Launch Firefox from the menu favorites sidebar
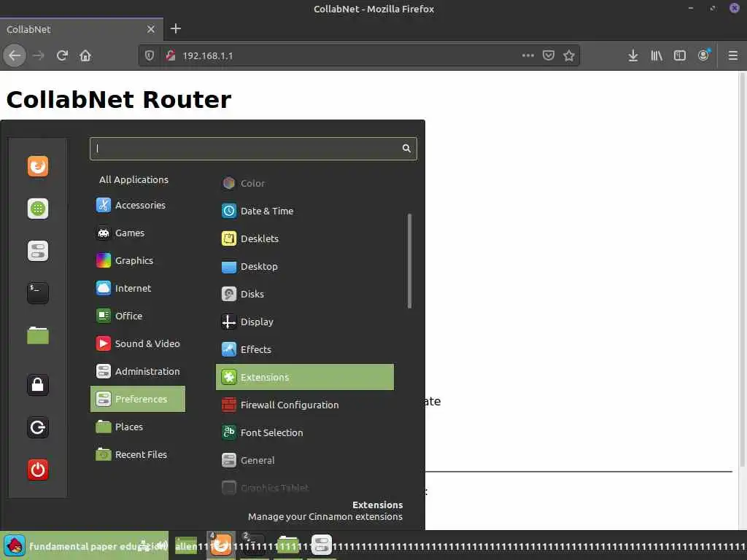The width and height of the screenshot is (747, 560). click(x=38, y=166)
